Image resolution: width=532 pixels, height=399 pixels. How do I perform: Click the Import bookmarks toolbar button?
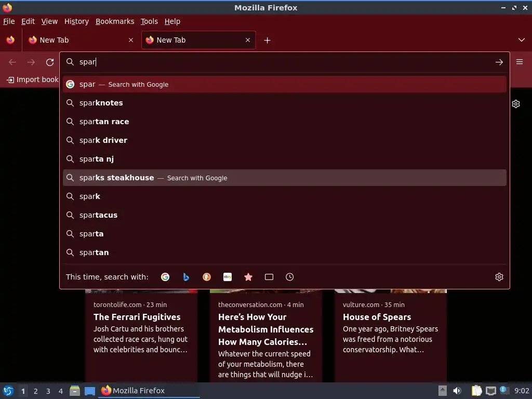point(33,79)
